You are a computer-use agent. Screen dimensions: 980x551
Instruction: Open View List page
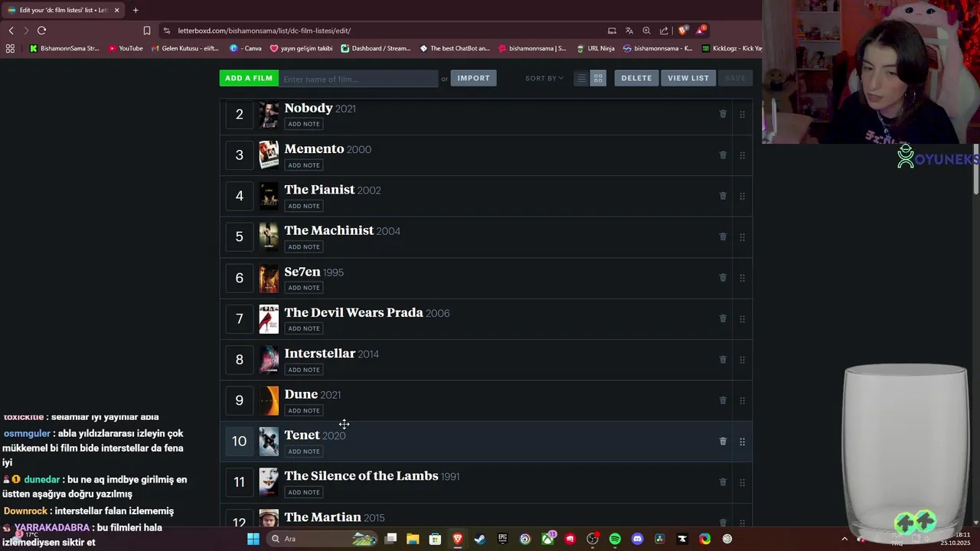pos(688,78)
